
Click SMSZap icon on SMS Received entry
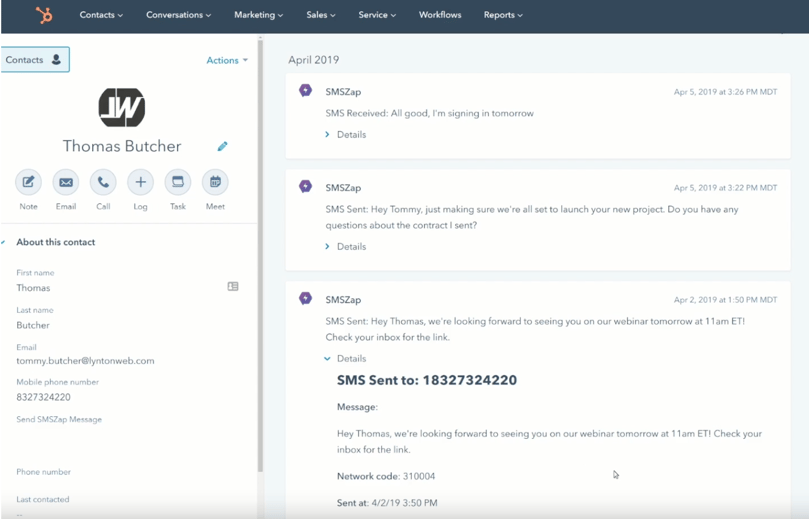(305, 91)
